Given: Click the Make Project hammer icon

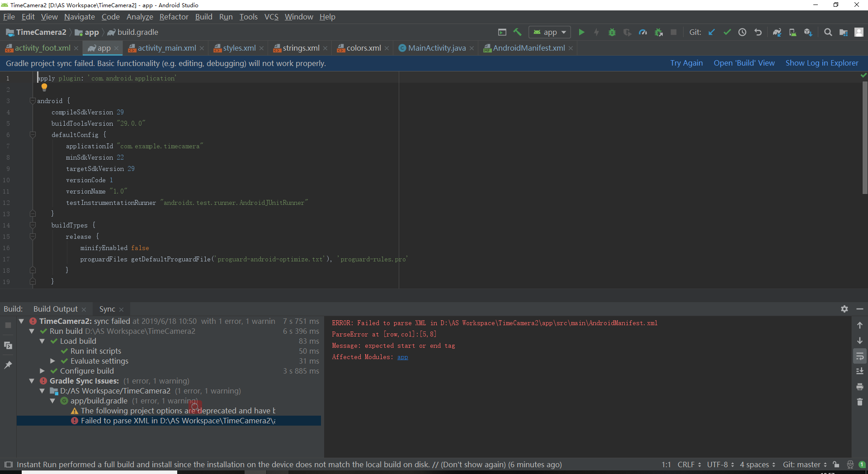Looking at the screenshot, I should click(x=518, y=32).
